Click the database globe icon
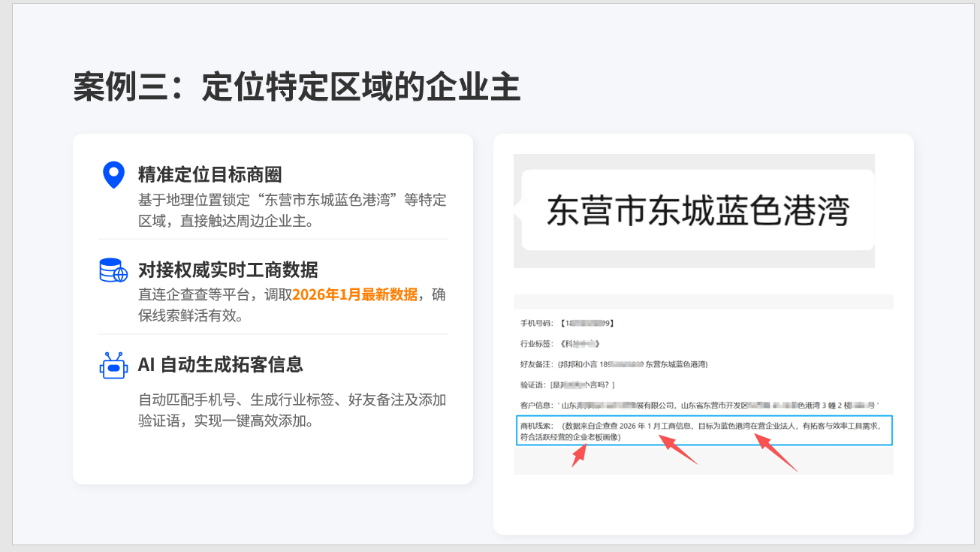Viewport: 980px width, 552px height. tap(113, 270)
